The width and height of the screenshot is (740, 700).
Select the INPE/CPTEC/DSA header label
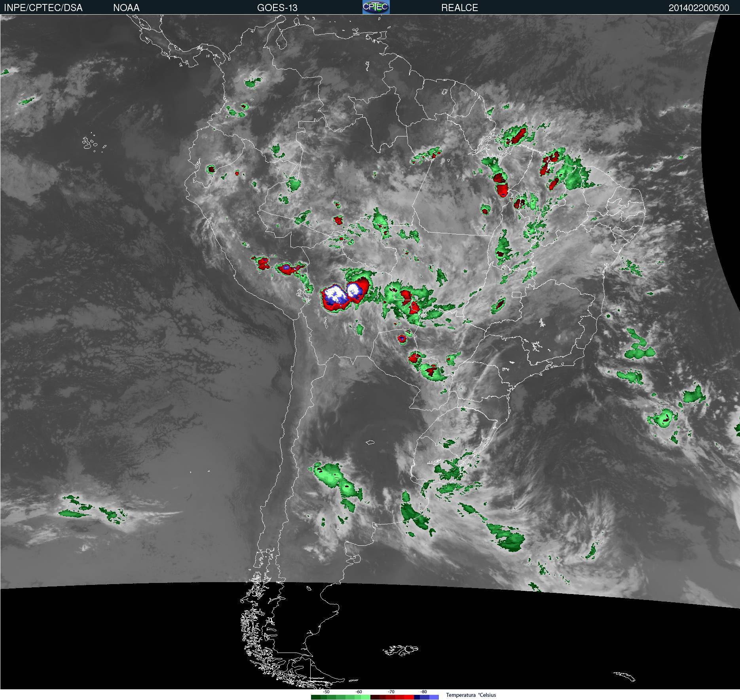[43, 8]
